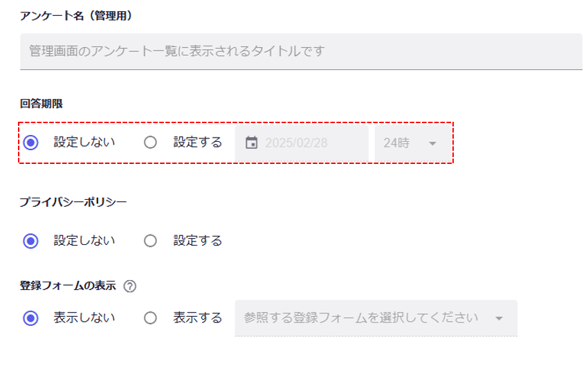The width and height of the screenshot is (588, 368).
Task: Click 設定する label text in the 回答期限 row
Action: (x=197, y=142)
